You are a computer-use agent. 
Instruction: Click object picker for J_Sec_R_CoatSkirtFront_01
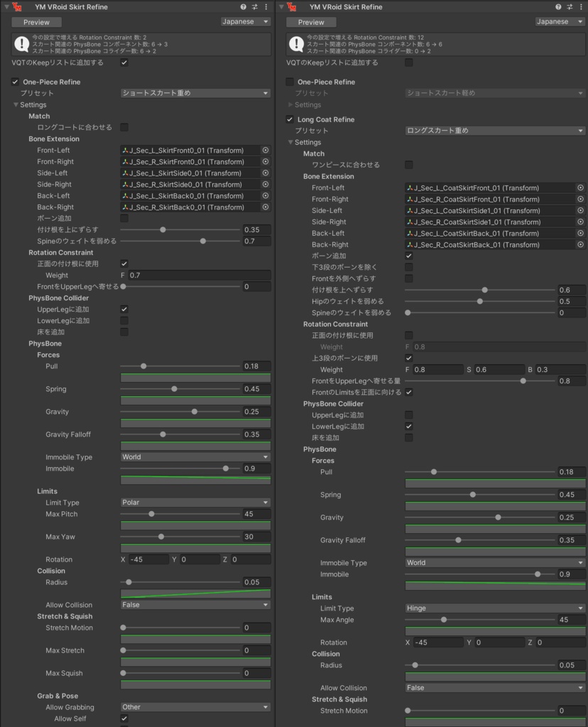[580, 199]
